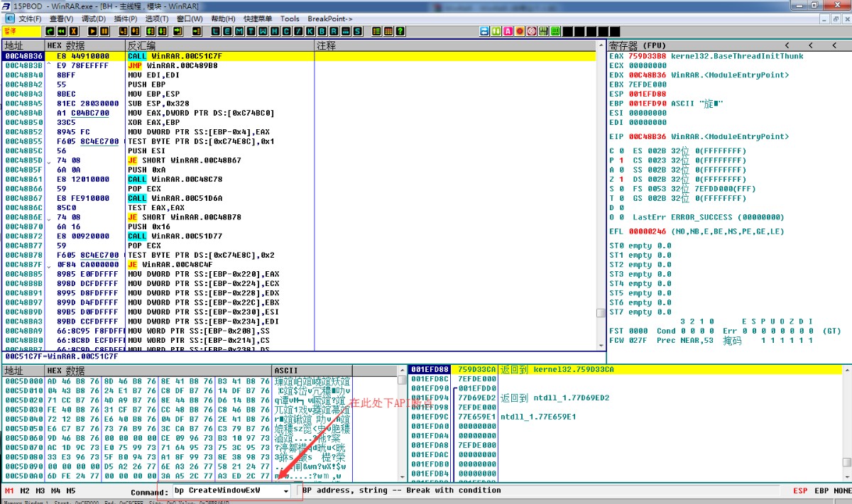The width and height of the screenshot is (852, 504).
Task: Open the Log window L icon
Action: click(215, 31)
